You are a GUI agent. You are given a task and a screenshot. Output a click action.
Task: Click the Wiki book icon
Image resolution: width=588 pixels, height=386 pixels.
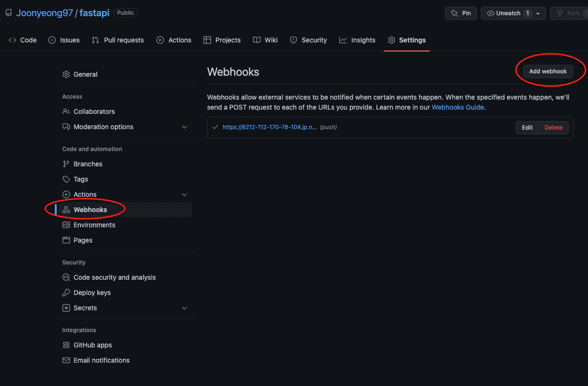point(257,40)
